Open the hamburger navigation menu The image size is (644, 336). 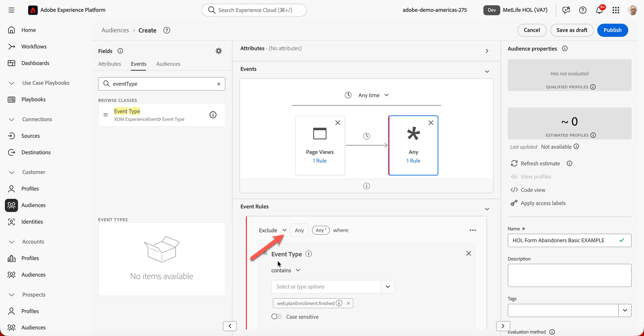coord(11,10)
